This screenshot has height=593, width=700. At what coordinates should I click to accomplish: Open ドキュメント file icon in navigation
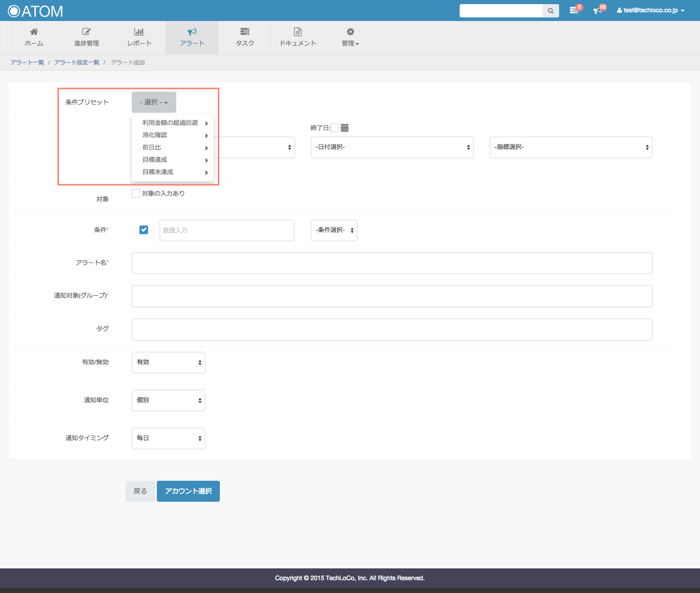click(x=298, y=32)
